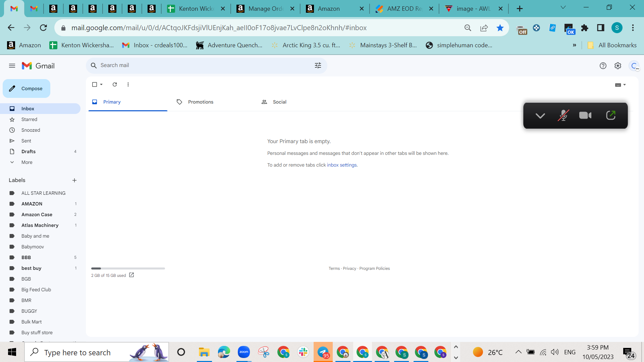Open the Atlas Machinery label
This screenshot has width=644, height=362.
tap(40, 225)
